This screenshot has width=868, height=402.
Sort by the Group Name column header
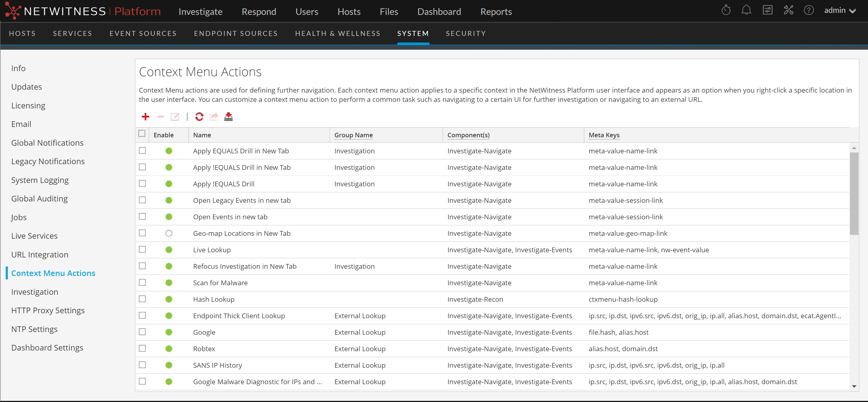click(x=353, y=135)
